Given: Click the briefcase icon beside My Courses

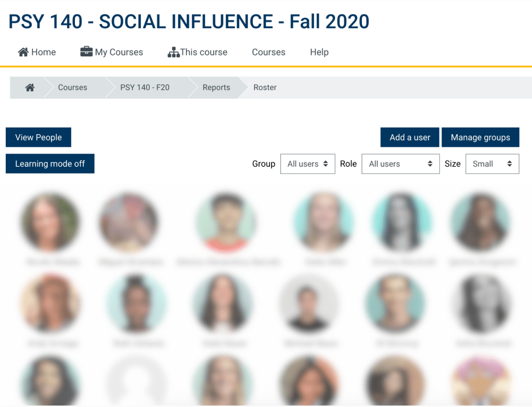Looking at the screenshot, I should click(x=86, y=52).
